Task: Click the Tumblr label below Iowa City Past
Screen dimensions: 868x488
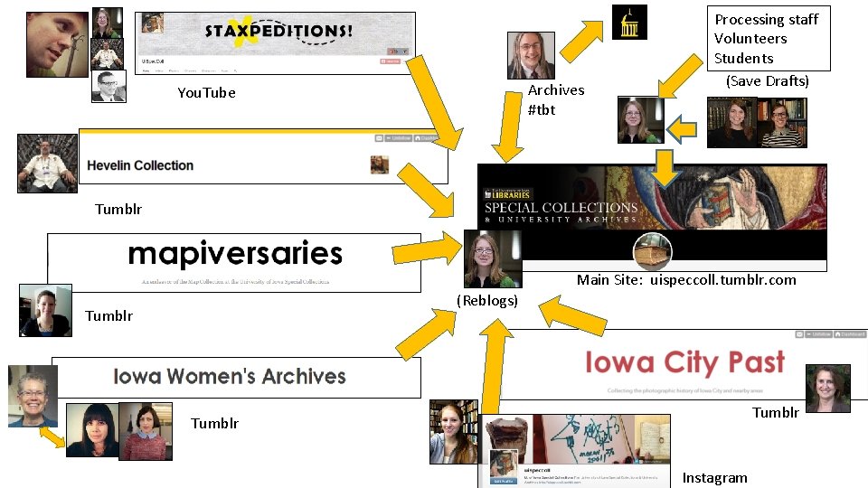Action: point(776,413)
